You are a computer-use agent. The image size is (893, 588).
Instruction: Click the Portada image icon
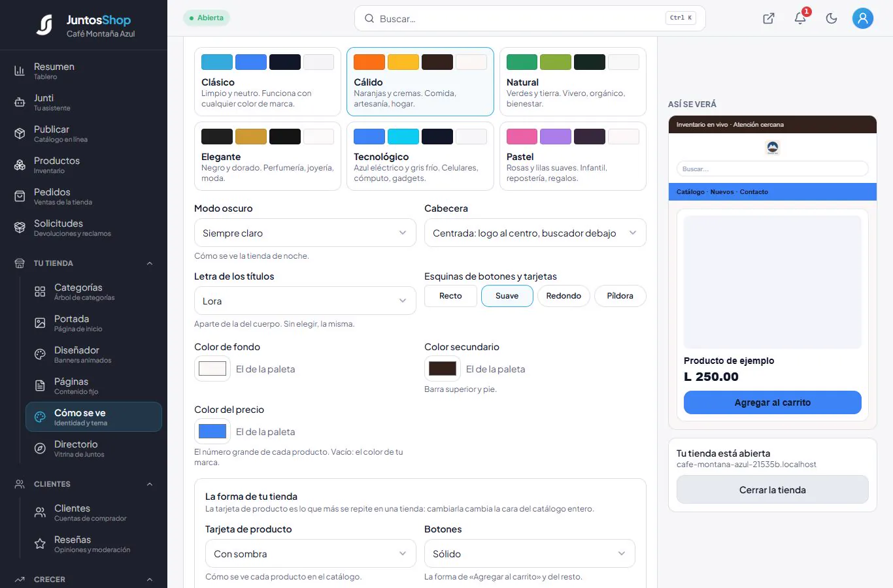coord(40,323)
